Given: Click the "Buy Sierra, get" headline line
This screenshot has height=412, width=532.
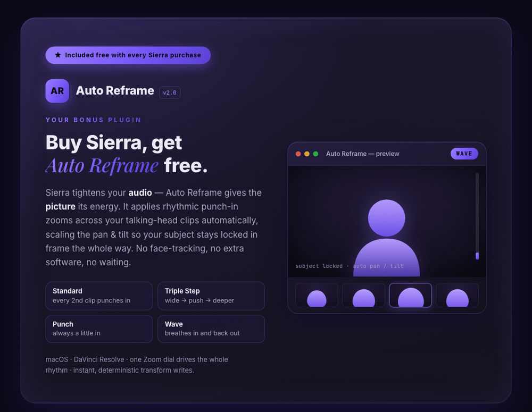Looking at the screenshot, I should coord(114,142).
